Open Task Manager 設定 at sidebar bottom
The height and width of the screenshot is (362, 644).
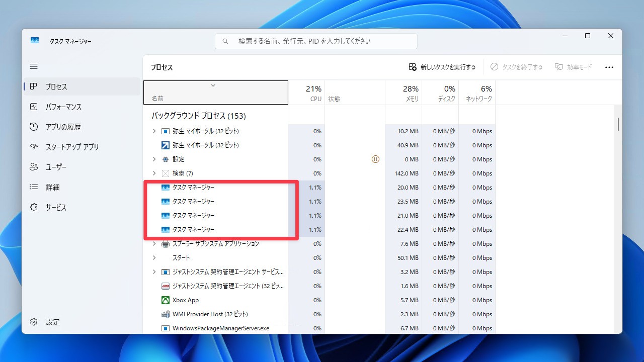pos(82,322)
